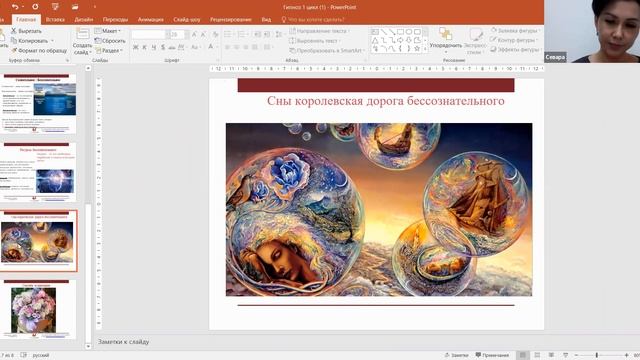
Task: Open the Дизайн tab
Action: pos(84,19)
